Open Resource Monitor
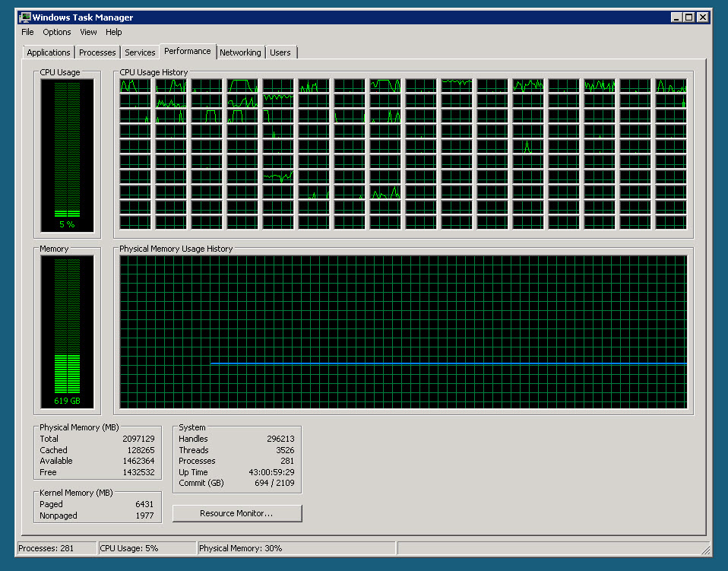Screen dimensions: 728x571 tap(237, 513)
